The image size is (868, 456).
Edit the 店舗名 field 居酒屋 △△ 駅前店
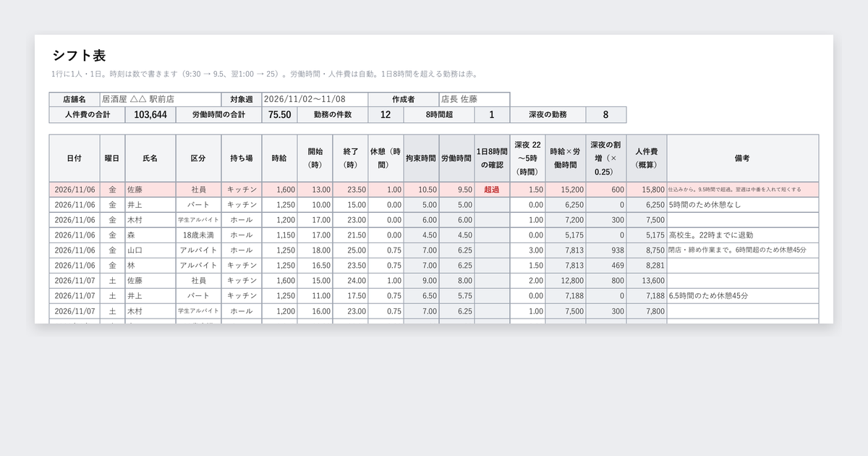pyautogui.click(x=160, y=99)
